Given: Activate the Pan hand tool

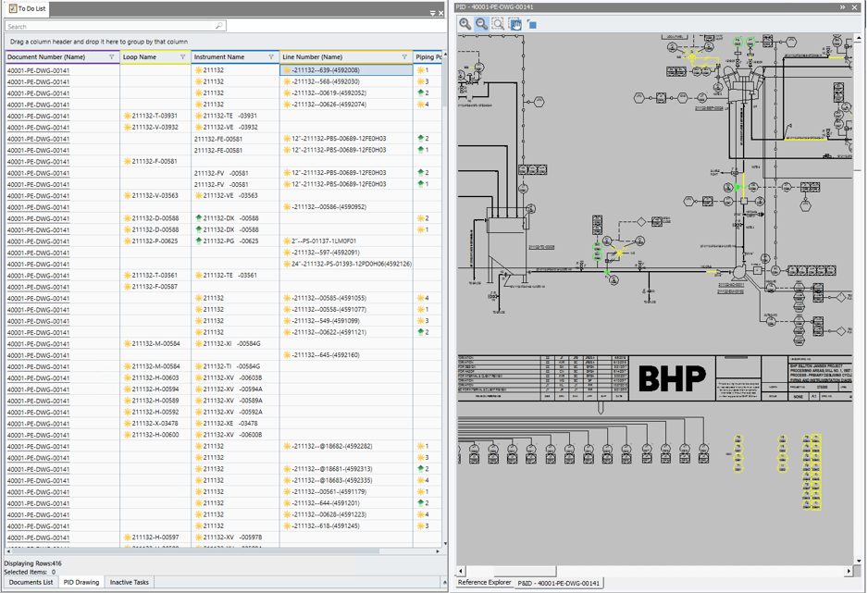Looking at the screenshot, I should (x=515, y=24).
